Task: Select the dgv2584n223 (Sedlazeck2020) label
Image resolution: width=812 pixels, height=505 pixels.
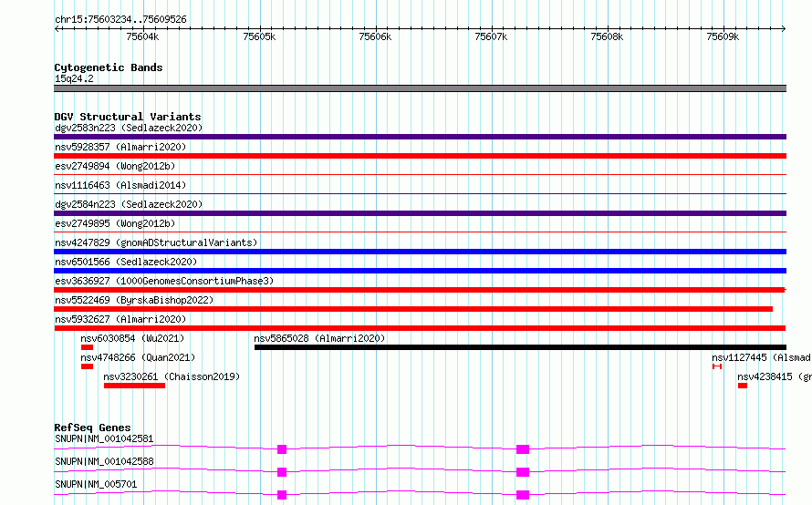Action: tap(129, 204)
